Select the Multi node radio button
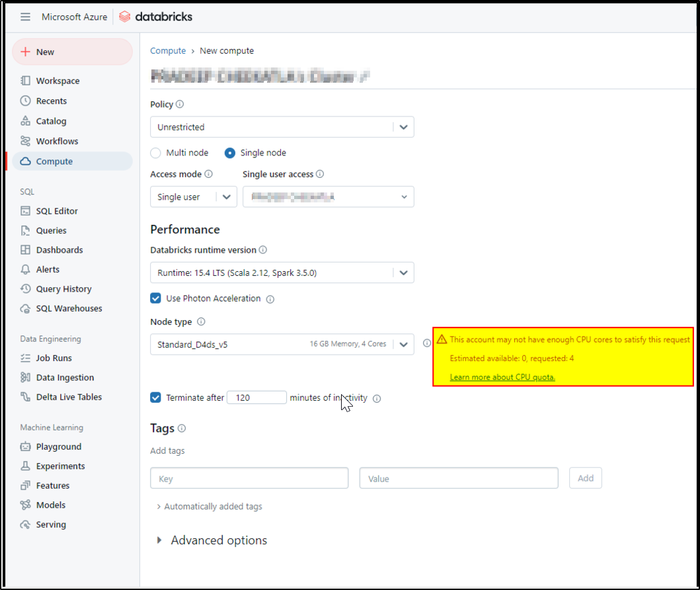Screen dimensions: 700x590 155,153
